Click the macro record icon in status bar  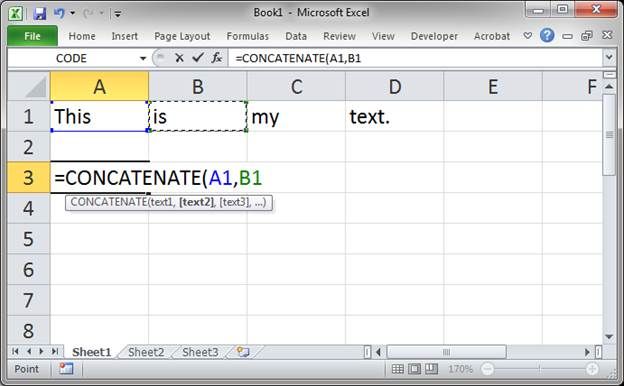click(66, 369)
